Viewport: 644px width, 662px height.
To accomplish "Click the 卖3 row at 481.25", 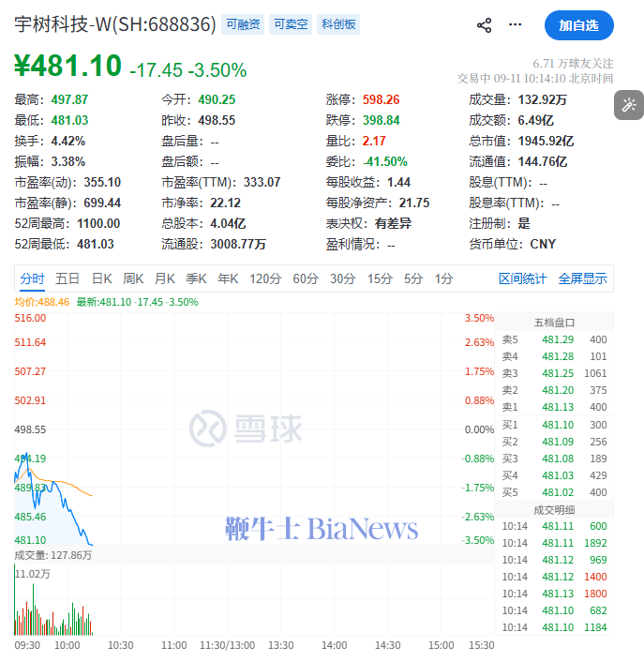I will (554, 373).
